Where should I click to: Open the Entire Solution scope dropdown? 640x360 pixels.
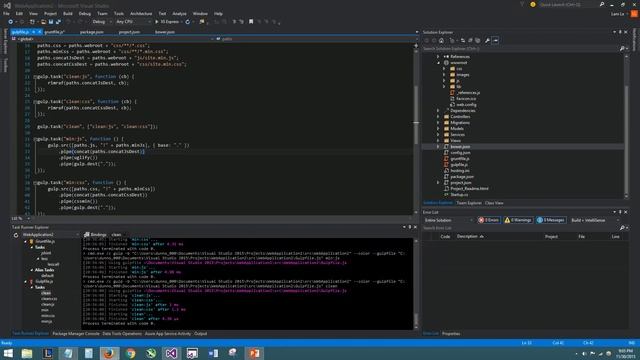tap(448, 220)
